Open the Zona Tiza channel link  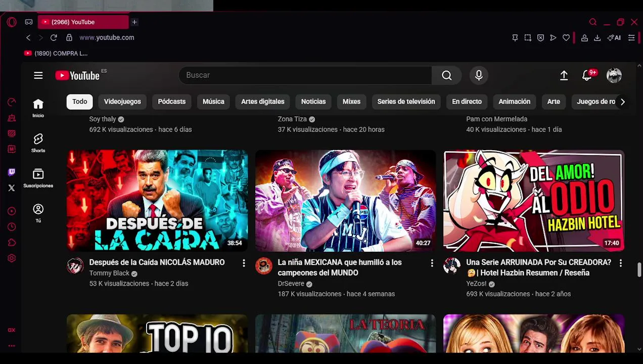292,119
